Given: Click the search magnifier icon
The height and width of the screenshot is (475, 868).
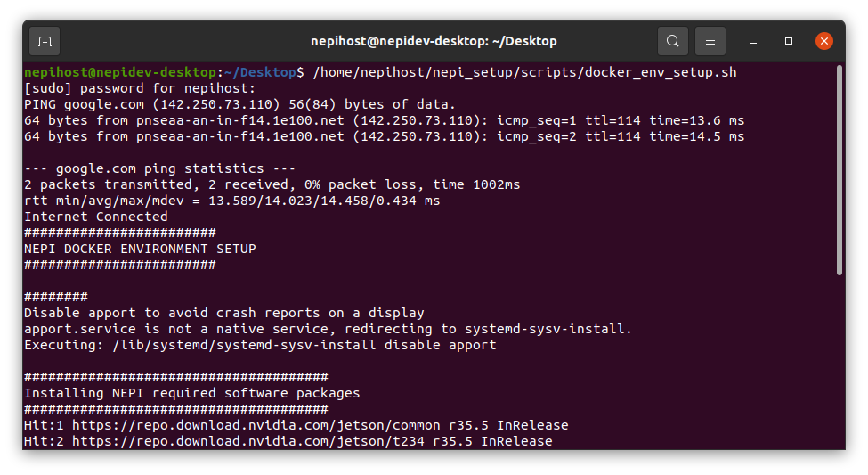Looking at the screenshot, I should click(x=673, y=41).
